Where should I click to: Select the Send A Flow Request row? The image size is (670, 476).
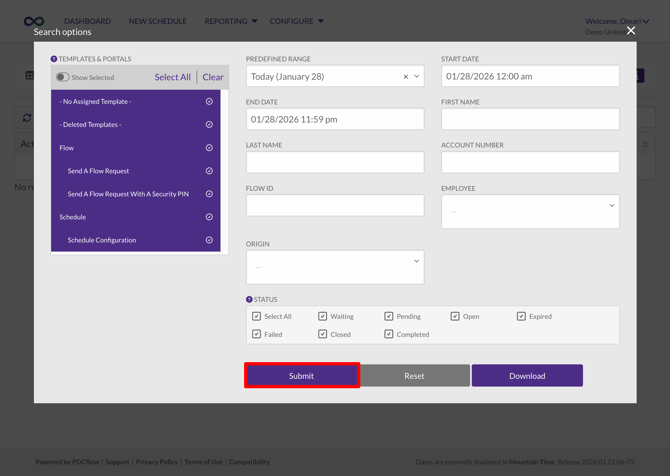click(x=136, y=170)
